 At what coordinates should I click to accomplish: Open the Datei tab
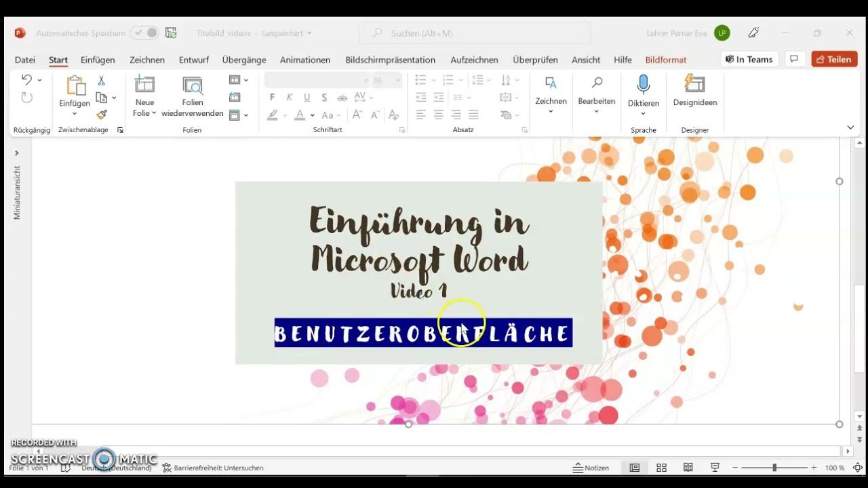tap(25, 60)
